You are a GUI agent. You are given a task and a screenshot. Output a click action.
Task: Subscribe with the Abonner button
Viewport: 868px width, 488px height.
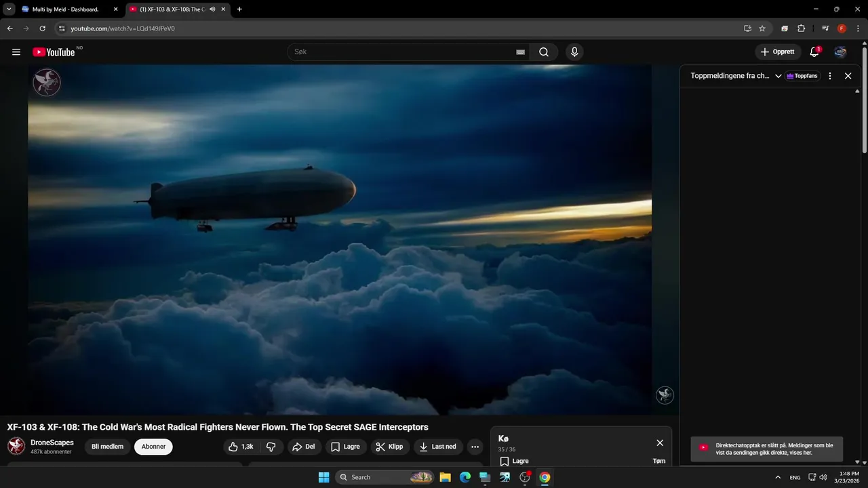click(x=153, y=447)
